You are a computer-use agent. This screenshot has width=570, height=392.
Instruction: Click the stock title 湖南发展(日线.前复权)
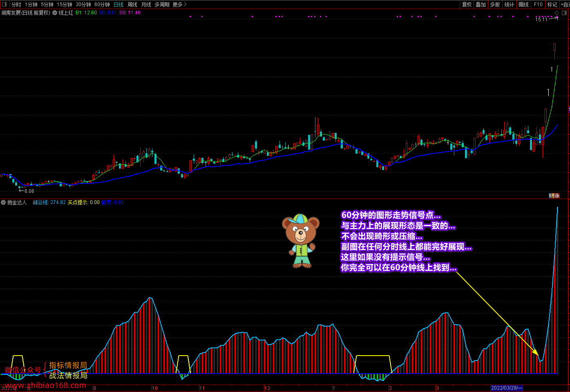pyautogui.click(x=26, y=13)
